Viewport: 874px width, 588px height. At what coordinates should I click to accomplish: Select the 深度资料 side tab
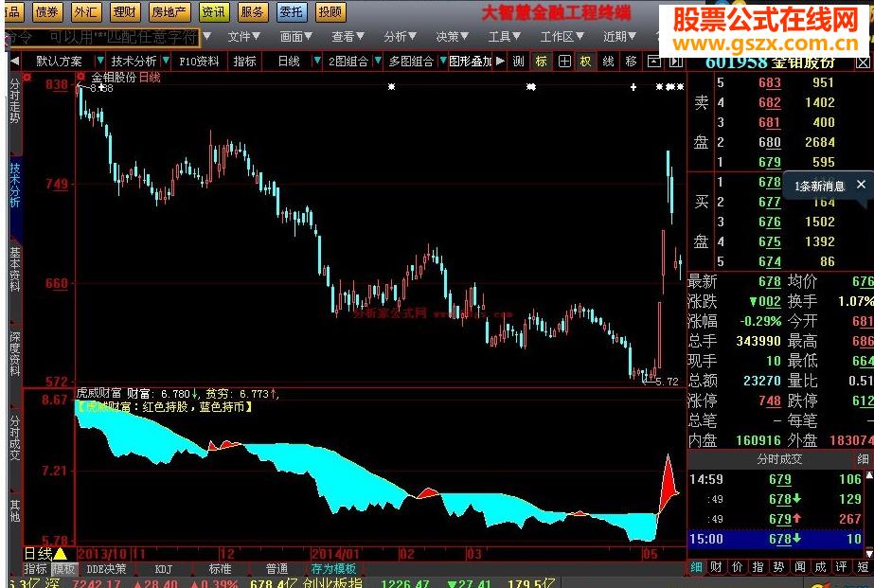15,353
